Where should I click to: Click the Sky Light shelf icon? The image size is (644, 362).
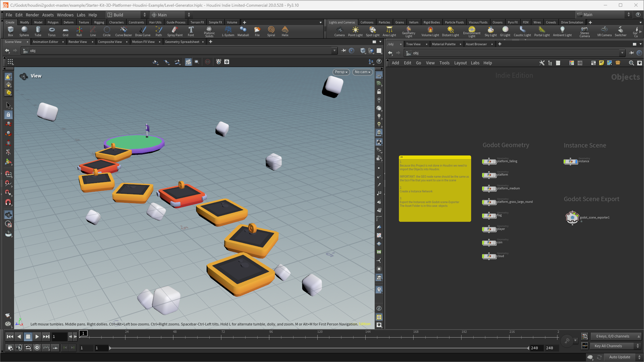[490, 32]
